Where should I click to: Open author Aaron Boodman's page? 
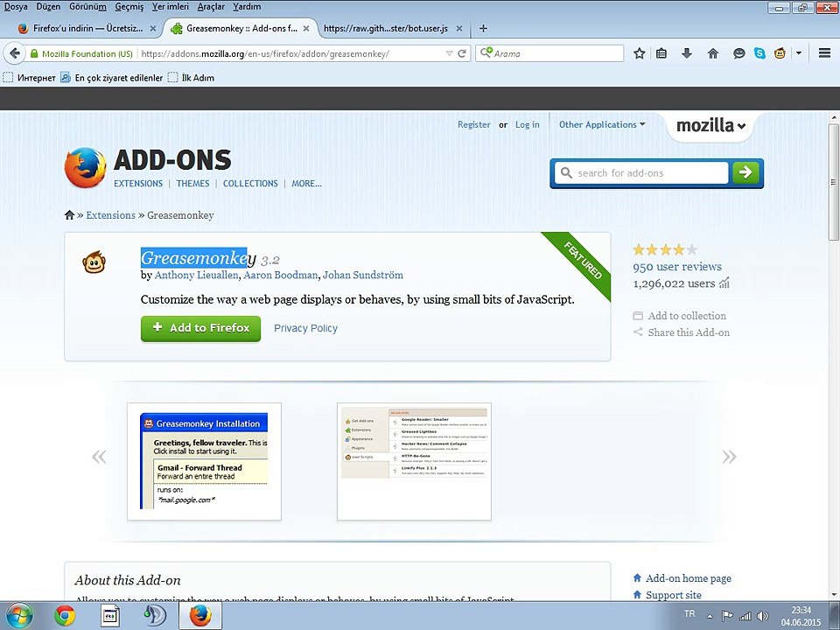(x=280, y=276)
